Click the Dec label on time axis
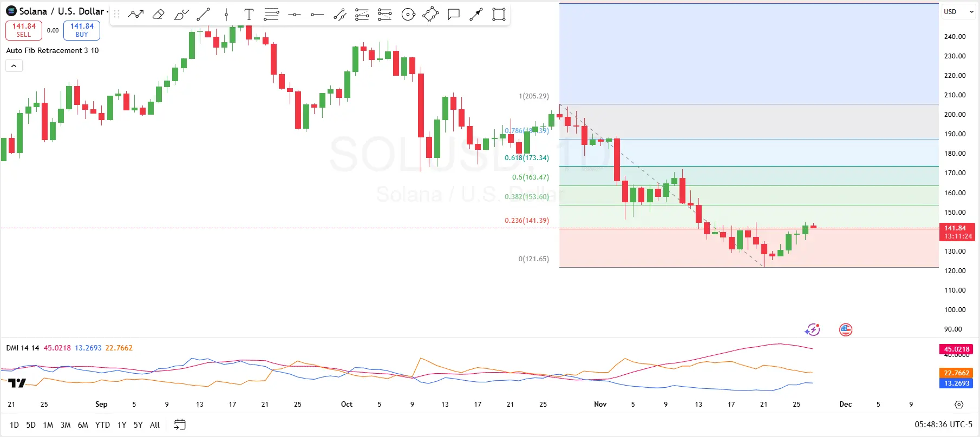This screenshot has height=437, width=980. click(846, 405)
